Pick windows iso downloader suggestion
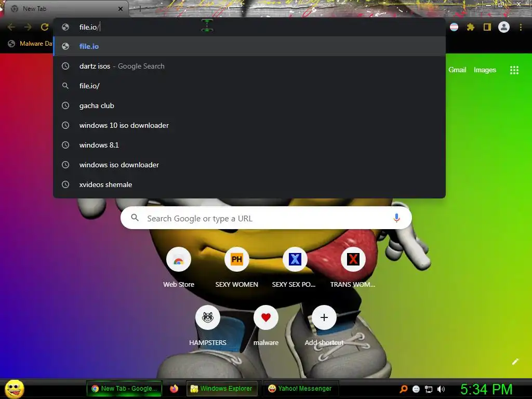The width and height of the screenshot is (532, 399). tap(249, 165)
